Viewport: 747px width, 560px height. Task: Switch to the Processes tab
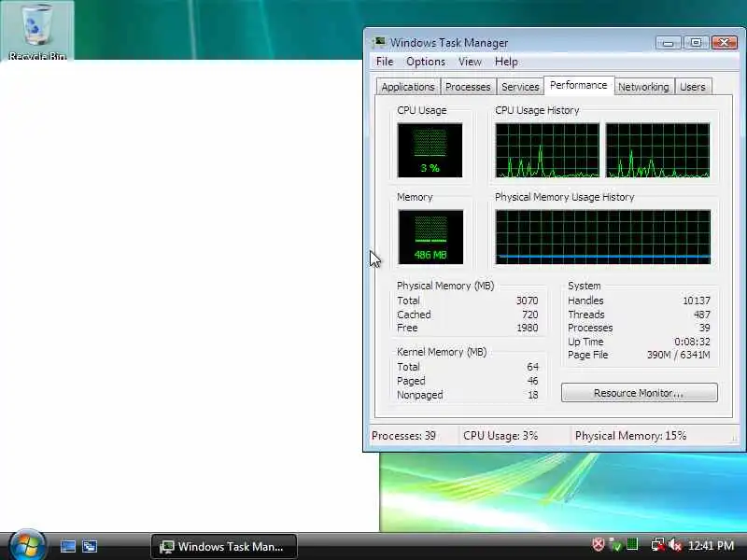tap(468, 87)
